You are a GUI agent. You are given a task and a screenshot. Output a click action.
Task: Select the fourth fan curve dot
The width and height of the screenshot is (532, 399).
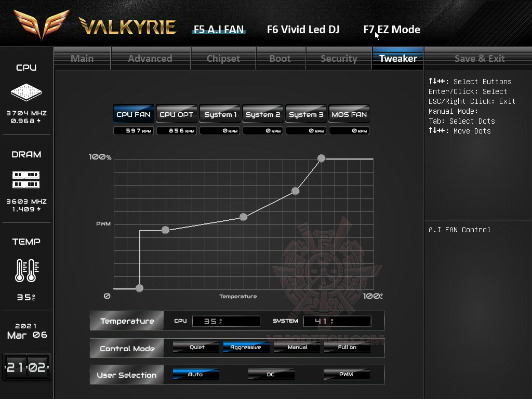pyautogui.click(x=295, y=191)
